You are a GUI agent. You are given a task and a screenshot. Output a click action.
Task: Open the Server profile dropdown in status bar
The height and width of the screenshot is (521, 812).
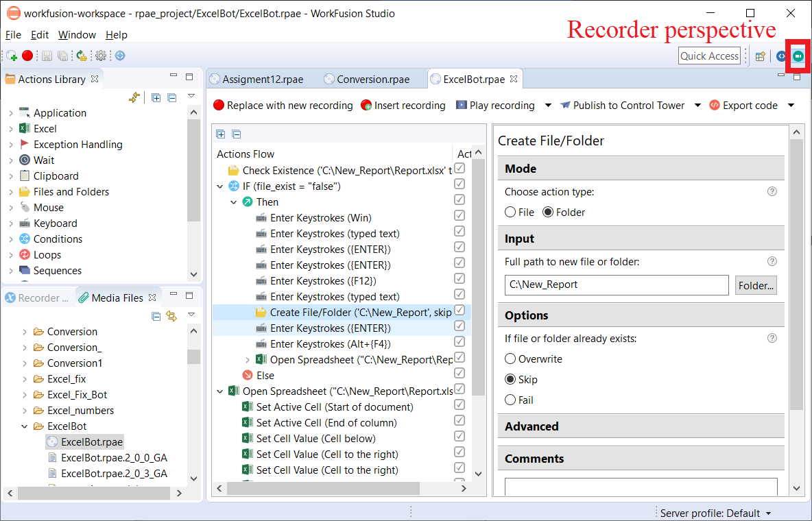[769, 513]
